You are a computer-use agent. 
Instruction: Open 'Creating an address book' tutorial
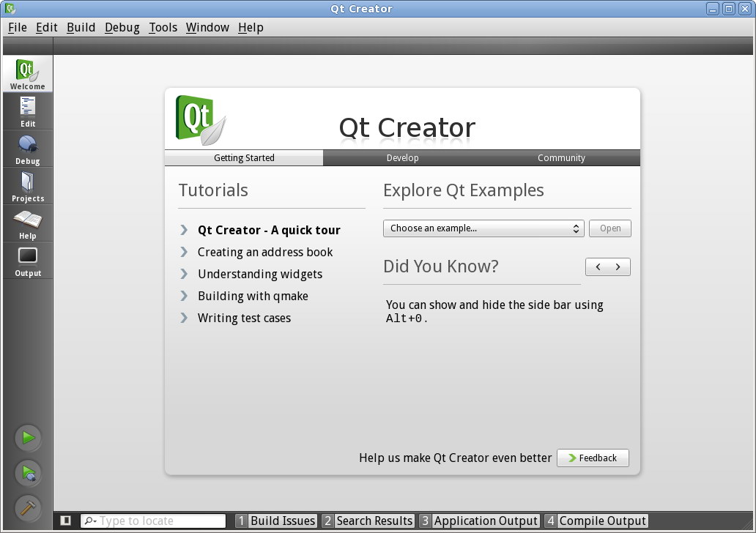tap(265, 252)
